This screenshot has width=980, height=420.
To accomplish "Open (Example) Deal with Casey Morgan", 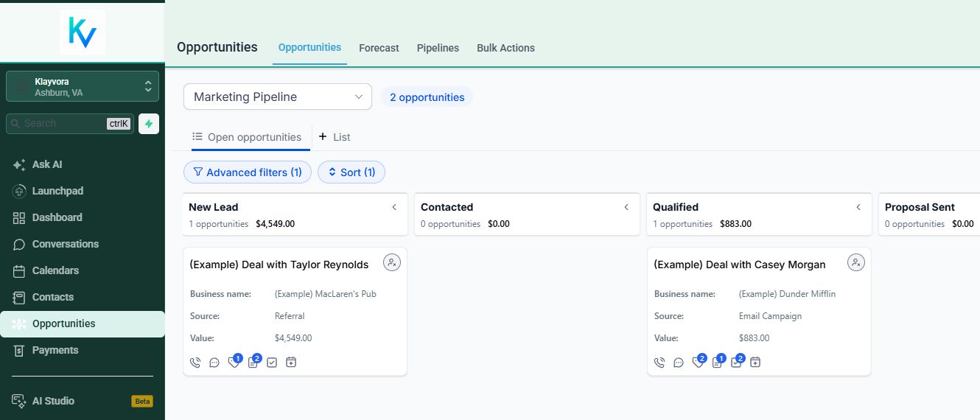I will click(x=740, y=265).
